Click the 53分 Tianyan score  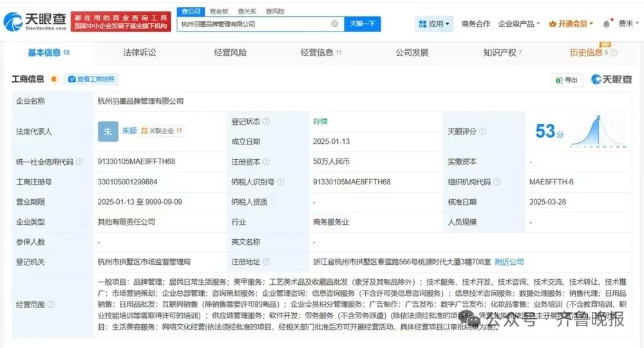[549, 131]
